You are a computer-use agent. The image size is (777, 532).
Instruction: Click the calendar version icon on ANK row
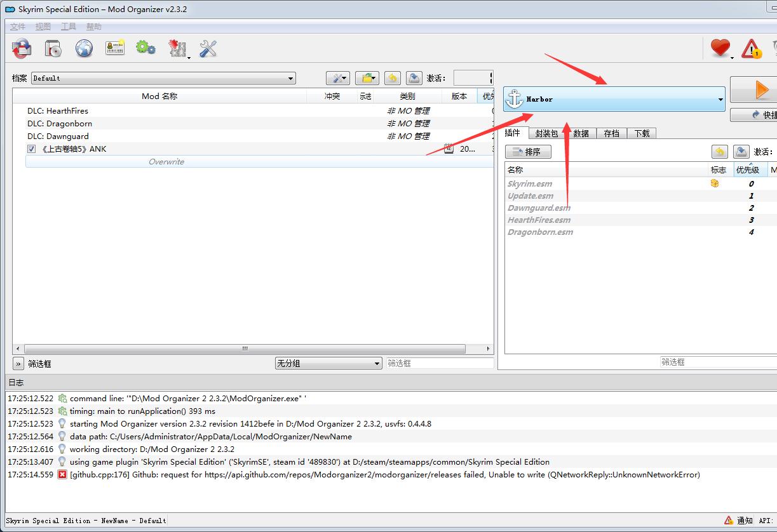click(448, 149)
